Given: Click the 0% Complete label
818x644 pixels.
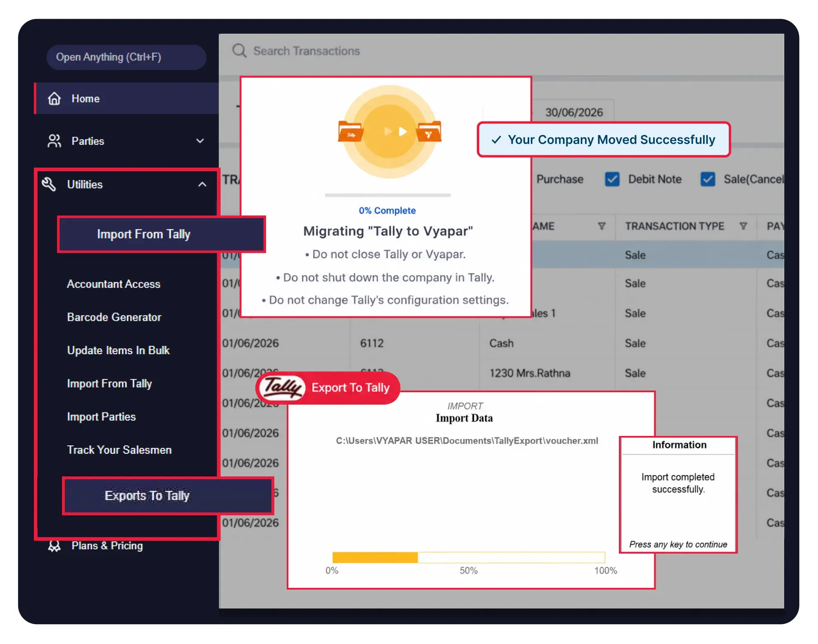Looking at the screenshot, I should (x=387, y=211).
